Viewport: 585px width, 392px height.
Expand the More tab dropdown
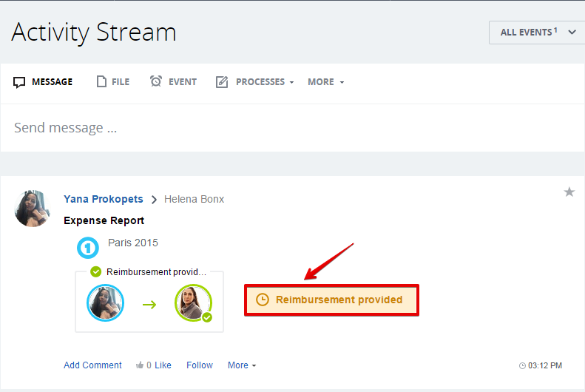325,81
